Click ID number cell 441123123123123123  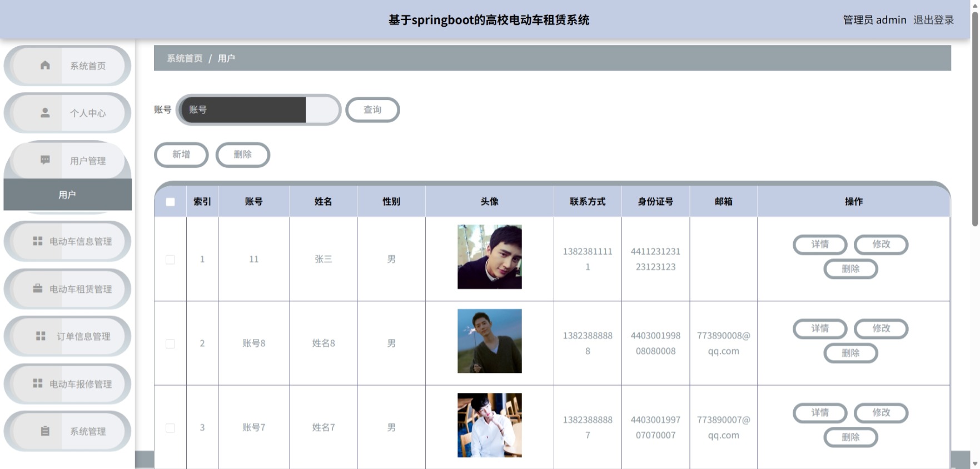(656, 259)
